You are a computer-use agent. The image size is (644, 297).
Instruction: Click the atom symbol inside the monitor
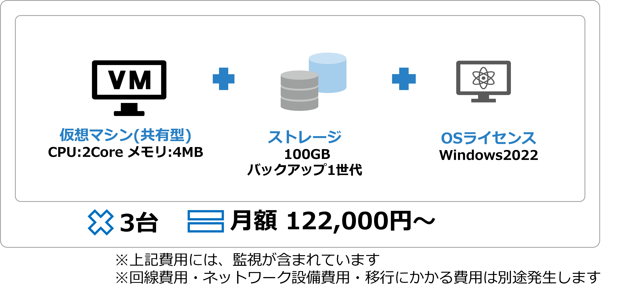point(484,78)
